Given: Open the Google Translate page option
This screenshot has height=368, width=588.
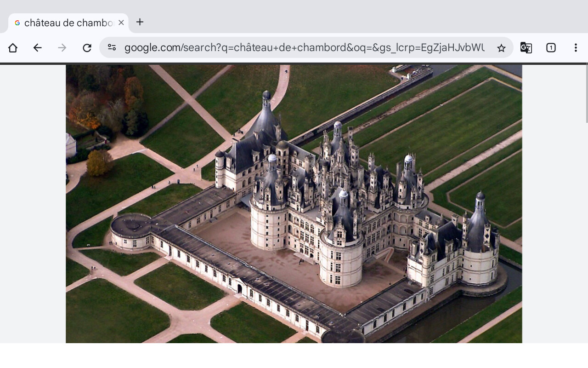Looking at the screenshot, I should (x=526, y=48).
